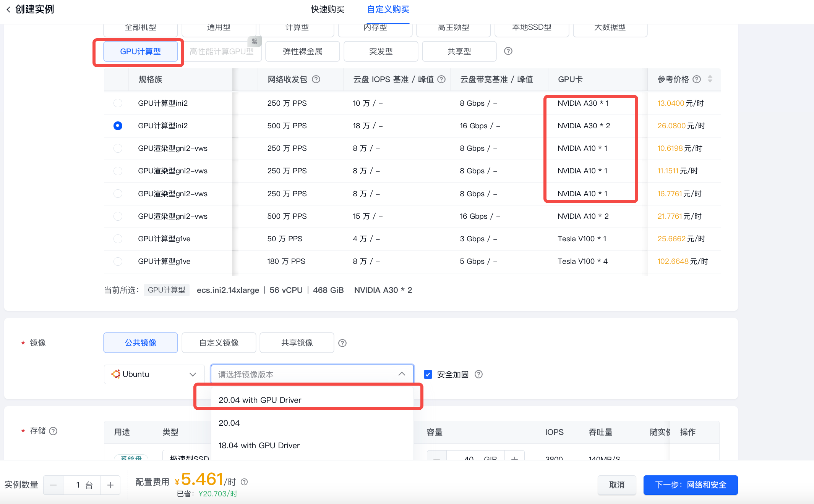Image resolution: width=814 pixels, height=504 pixels.
Task: Click help icon next to 参考价格
Action: coord(697,79)
